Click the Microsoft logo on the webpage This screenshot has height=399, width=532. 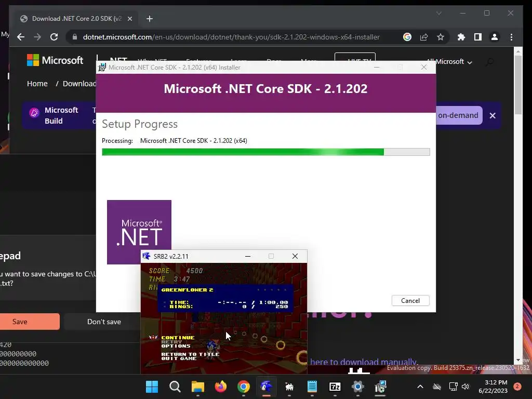[55, 60]
